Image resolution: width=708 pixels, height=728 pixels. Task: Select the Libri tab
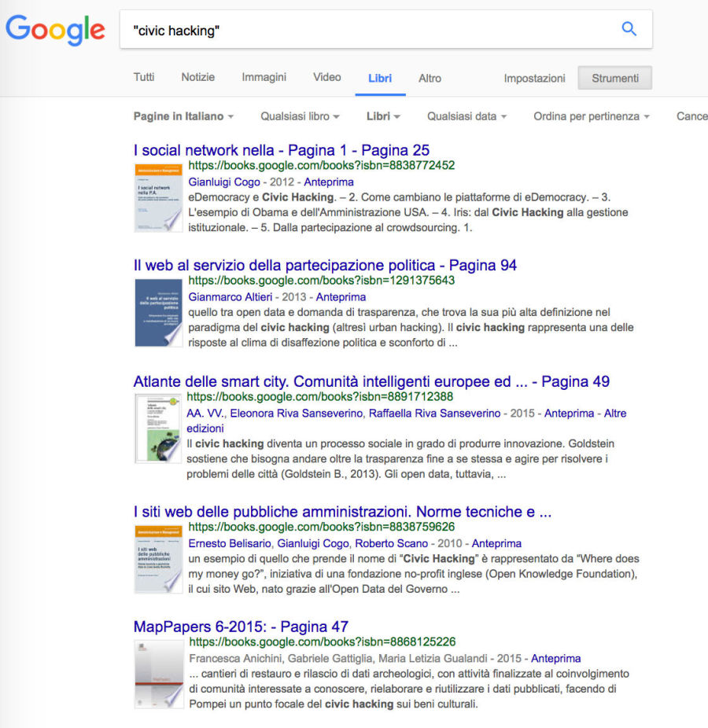click(x=380, y=78)
